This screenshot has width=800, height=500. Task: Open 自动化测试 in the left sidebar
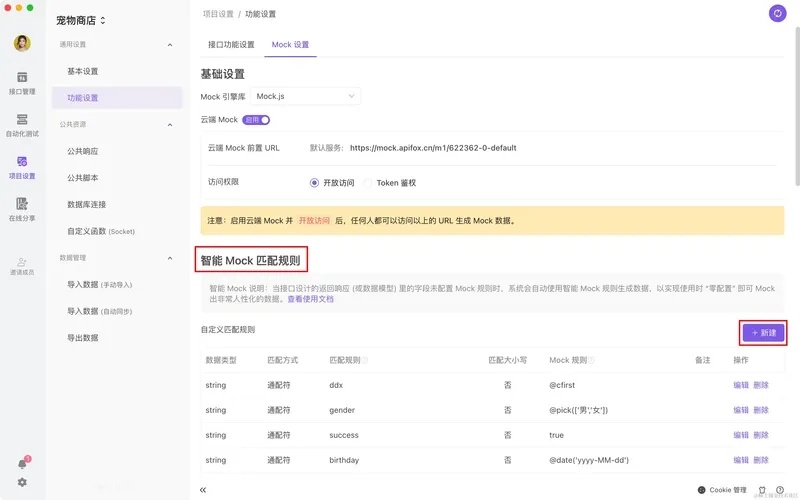22,126
